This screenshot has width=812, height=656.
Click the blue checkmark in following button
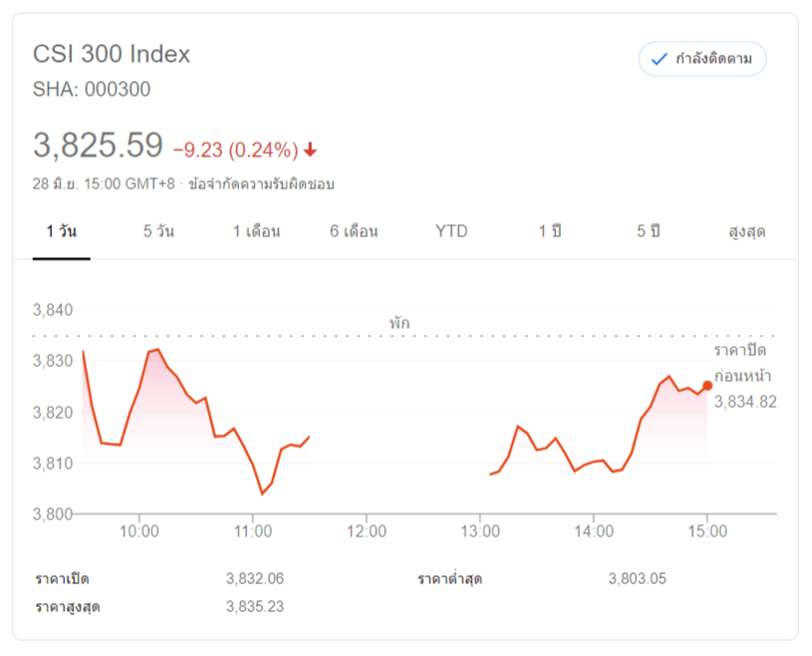pos(659,59)
